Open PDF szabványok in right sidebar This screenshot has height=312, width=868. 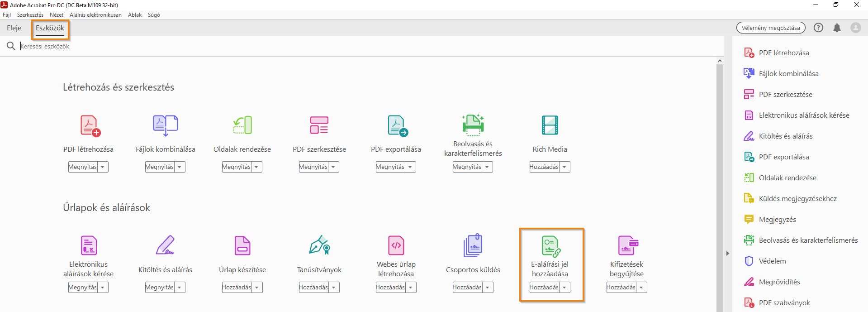(777, 302)
